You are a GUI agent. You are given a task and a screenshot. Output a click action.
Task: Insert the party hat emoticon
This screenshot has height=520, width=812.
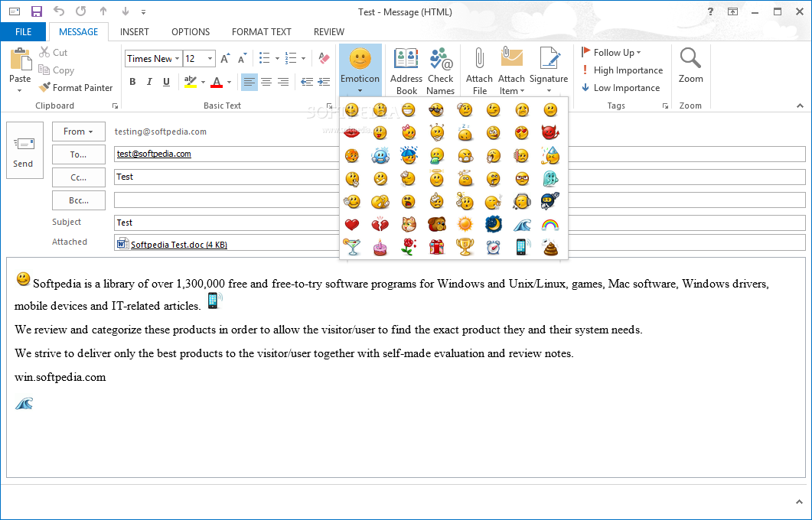(x=550, y=155)
